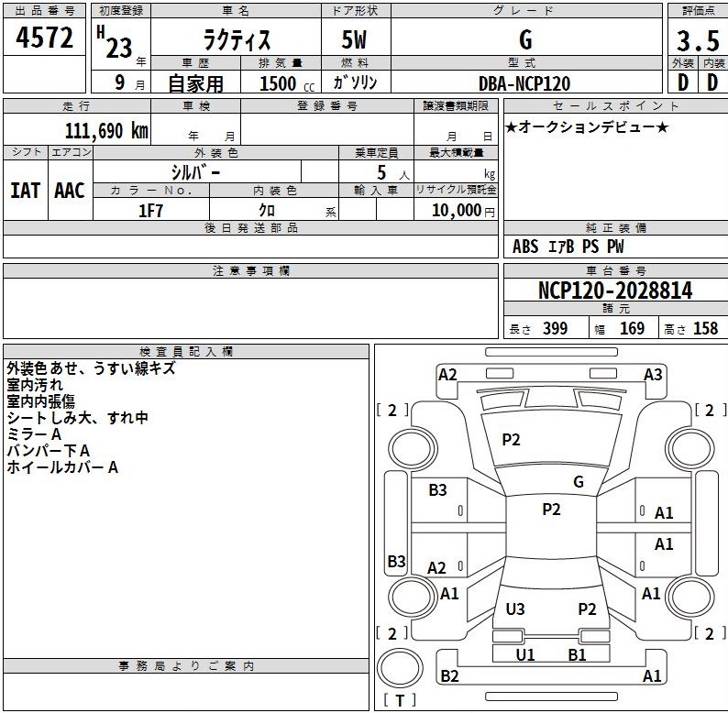728x713 pixels.
Task: Select length value 399
Action: [555, 329]
